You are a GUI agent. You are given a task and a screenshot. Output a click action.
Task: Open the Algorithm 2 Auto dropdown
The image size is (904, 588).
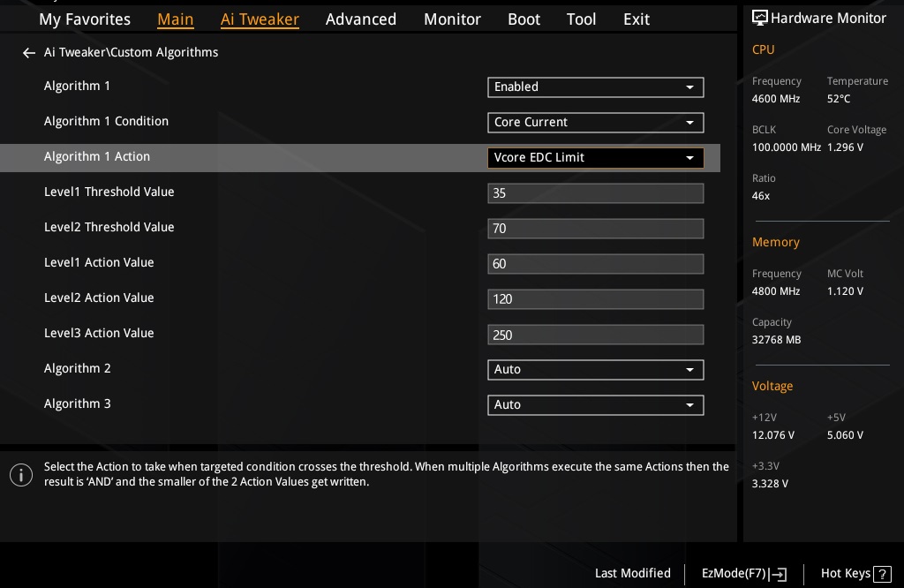(596, 370)
